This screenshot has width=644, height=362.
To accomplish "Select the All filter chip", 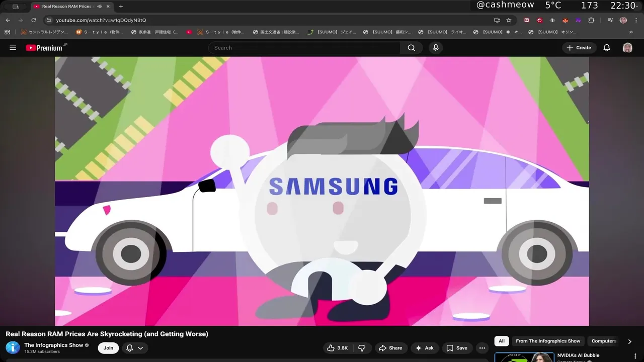I will [502, 341].
